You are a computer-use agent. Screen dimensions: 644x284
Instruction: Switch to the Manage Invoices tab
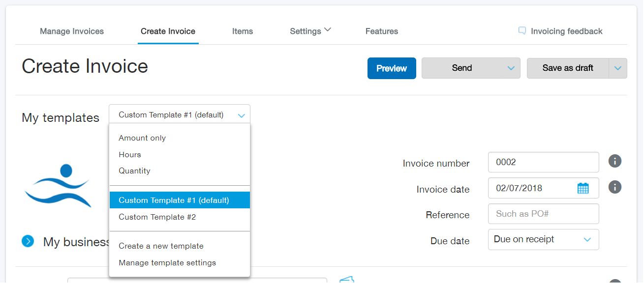[x=72, y=31]
